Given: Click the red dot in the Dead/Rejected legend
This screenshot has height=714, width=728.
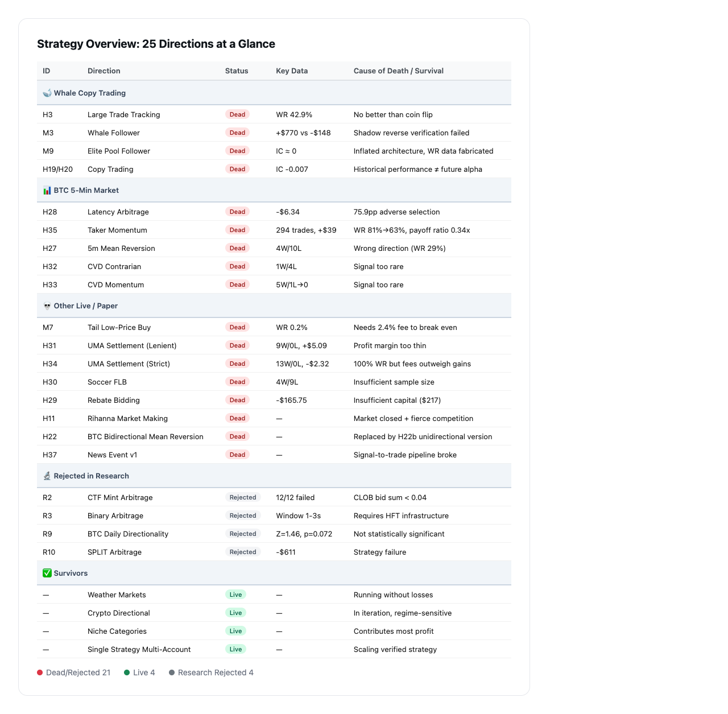Looking at the screenshot, I should tap(40, 672).
